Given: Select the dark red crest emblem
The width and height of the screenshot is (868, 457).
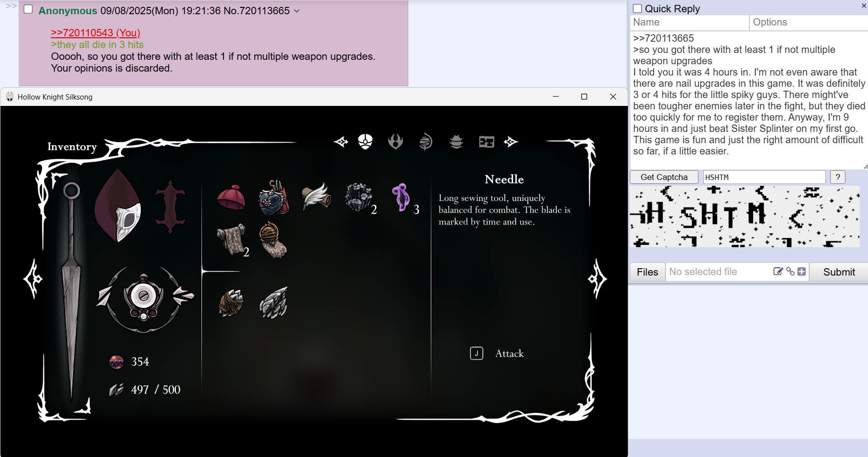Looking at the screenshot, I should click(x=170, y=206).
